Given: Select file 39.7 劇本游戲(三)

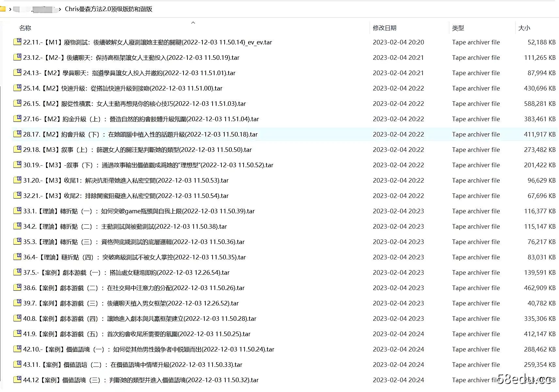Looking at the screenshot, I should (x=131, y=303).
